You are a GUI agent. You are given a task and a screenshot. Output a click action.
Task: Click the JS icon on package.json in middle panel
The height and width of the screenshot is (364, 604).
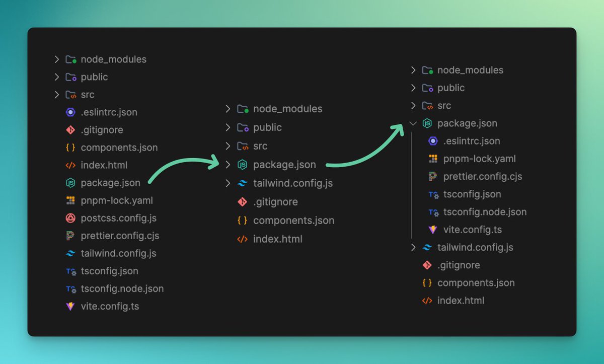242,164
